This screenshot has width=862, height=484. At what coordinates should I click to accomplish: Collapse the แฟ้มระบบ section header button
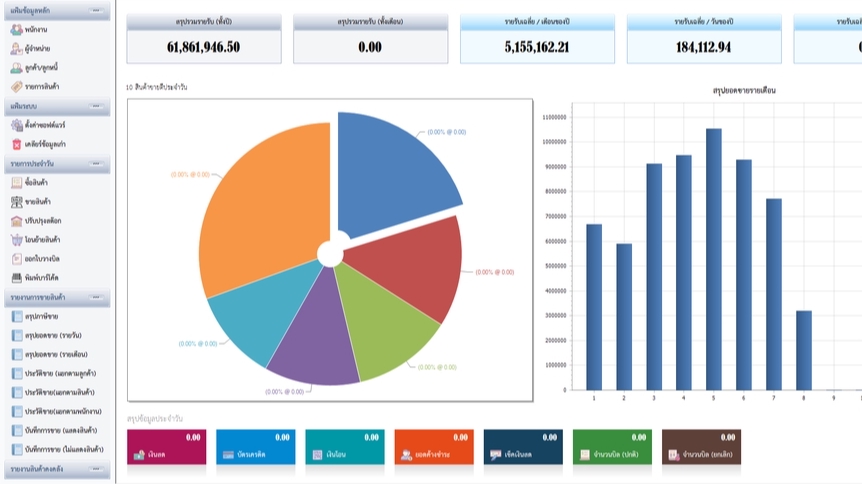(96, 106)
